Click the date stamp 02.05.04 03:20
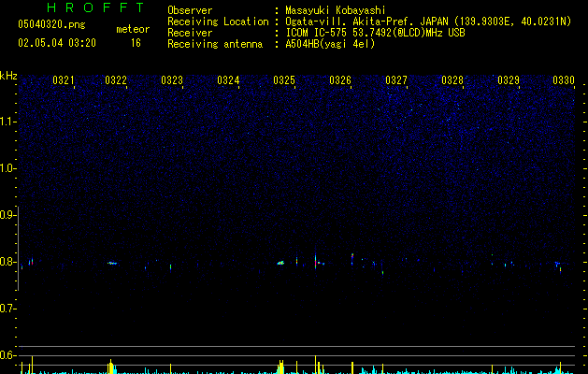The height and width of the screenshot is (374, 588). [x=57, y=43]
